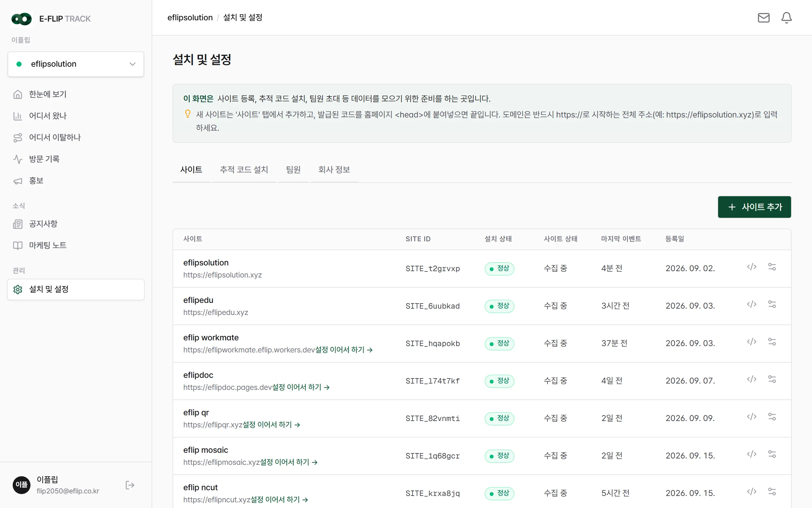Click the 사이트 추가 button
Viewport: 812px width, 508px height.
tap(754, 207)
